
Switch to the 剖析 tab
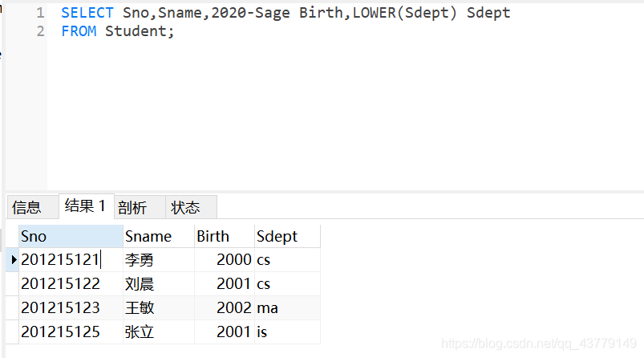click(140, 207)
